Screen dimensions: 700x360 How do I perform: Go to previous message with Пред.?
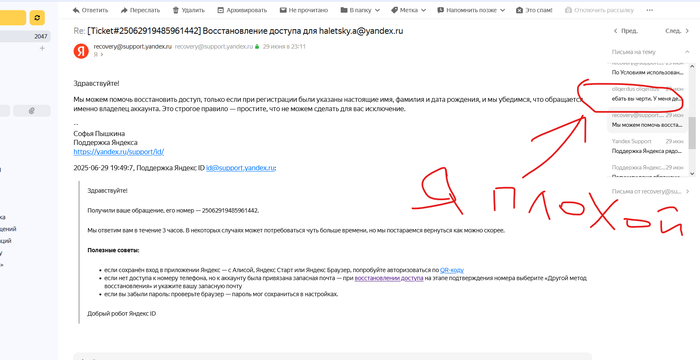pos(626,31)
